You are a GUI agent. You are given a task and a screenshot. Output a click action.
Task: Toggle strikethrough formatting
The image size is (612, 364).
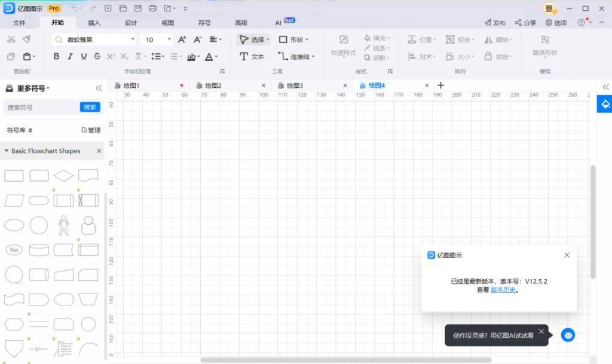(x=97, y=57)
